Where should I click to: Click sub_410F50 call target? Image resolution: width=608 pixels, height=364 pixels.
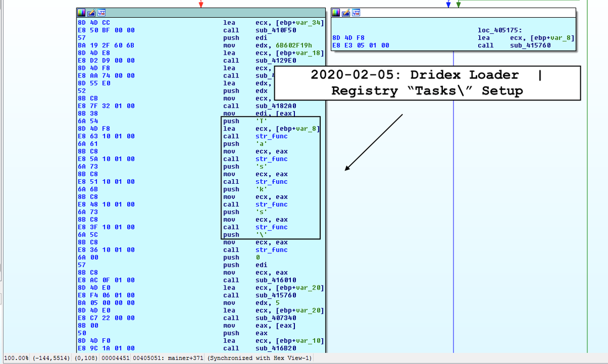(x=276, y=30)
